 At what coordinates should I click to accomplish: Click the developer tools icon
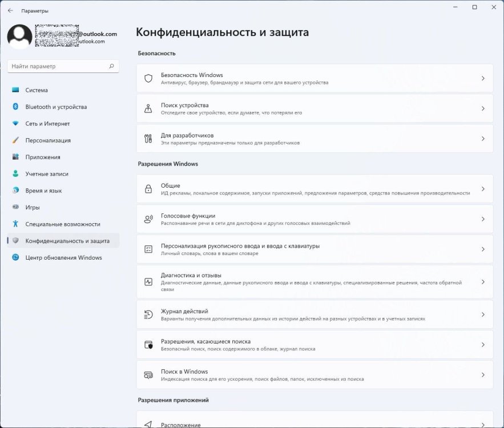pyautogui.click(x=148, y=139)
